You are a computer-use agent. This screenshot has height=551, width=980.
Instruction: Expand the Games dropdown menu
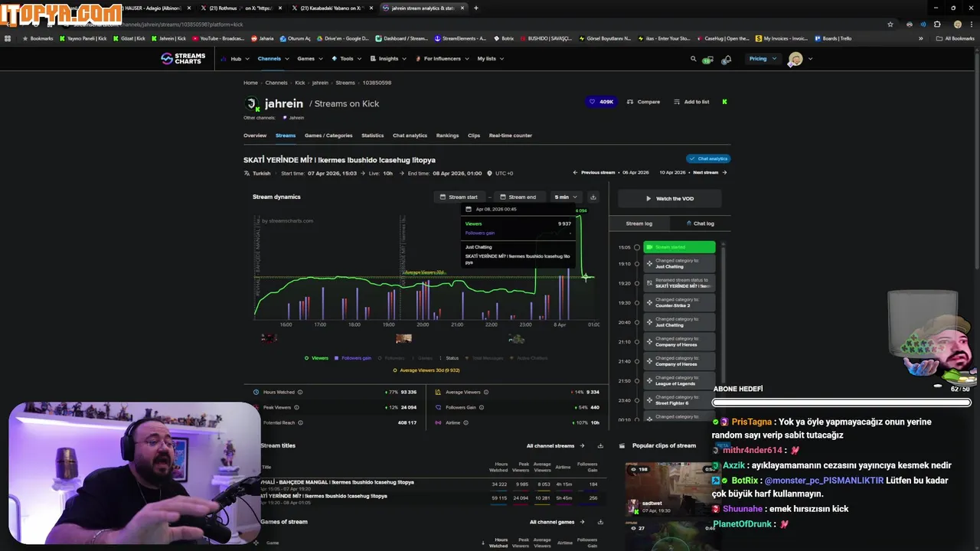tap(309, 59)
